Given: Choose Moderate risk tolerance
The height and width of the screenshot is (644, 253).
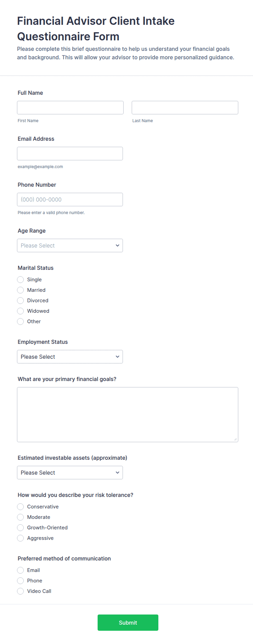Looking at the screenshot, I should (20, 517).
